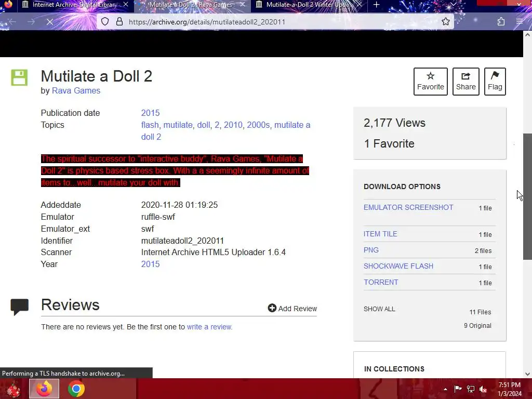Open the list all tabs dropdown arrow

(453, 5)
